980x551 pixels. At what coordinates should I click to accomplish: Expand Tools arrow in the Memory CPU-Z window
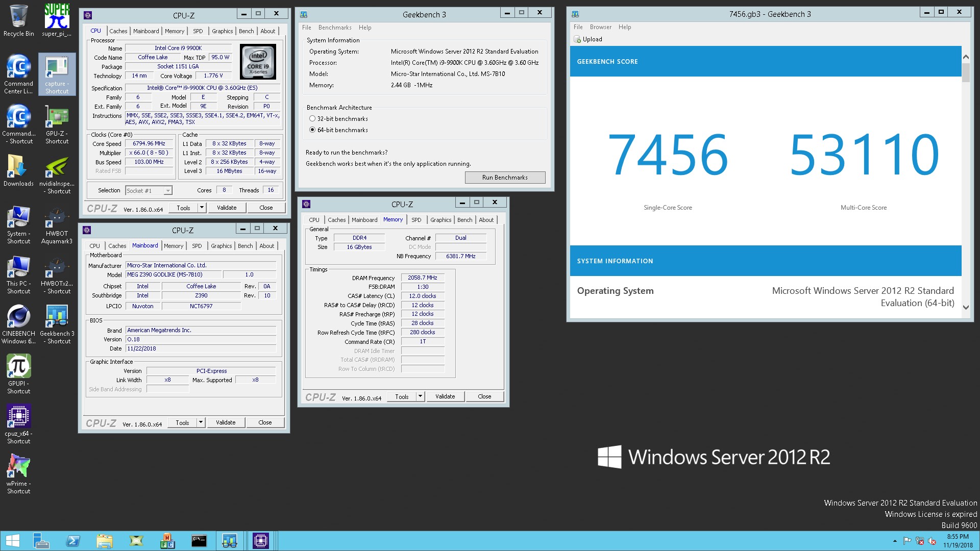tap(420, 396)
